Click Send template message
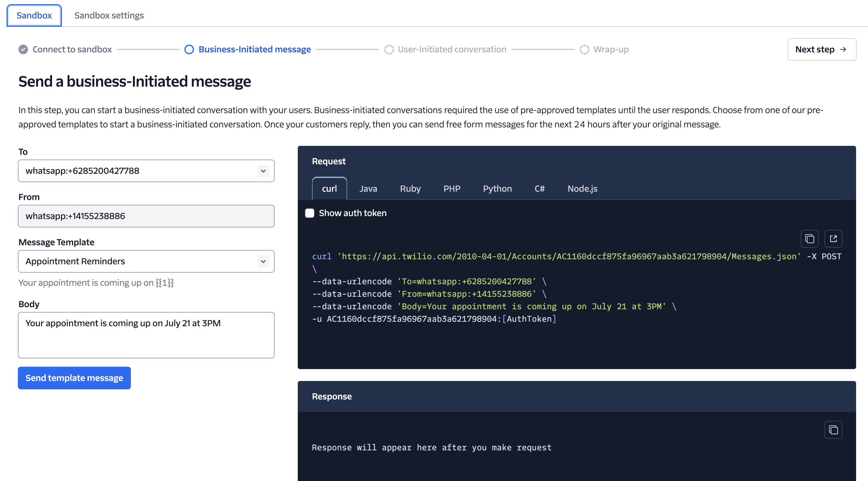Viewport: 868px width, 481px height. [74, 378]
